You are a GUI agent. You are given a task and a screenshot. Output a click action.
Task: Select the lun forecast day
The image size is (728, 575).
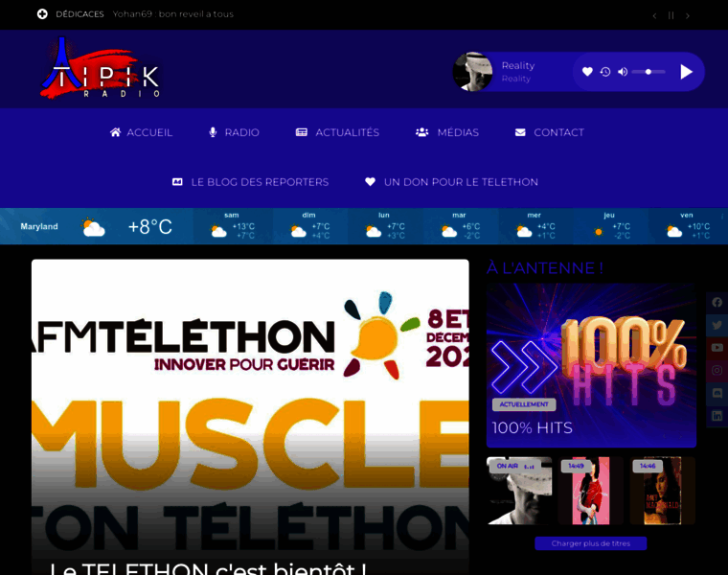(385, 226)
